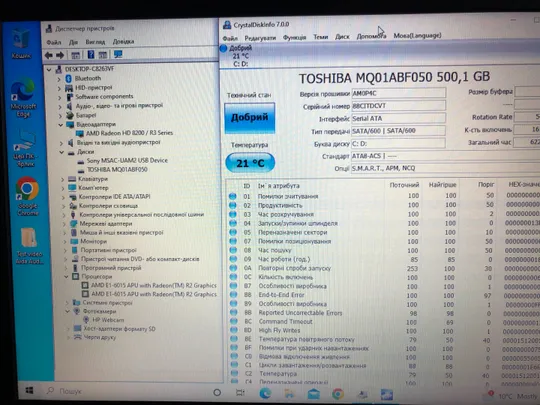Image resolution: width=540 pixels, height=405 pixels.
Task: Collapse the Процесори node
Action: point(66,277)
